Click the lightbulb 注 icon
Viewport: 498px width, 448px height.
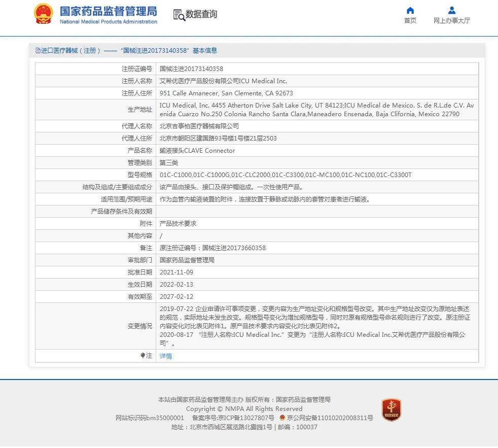click(143, 356)
